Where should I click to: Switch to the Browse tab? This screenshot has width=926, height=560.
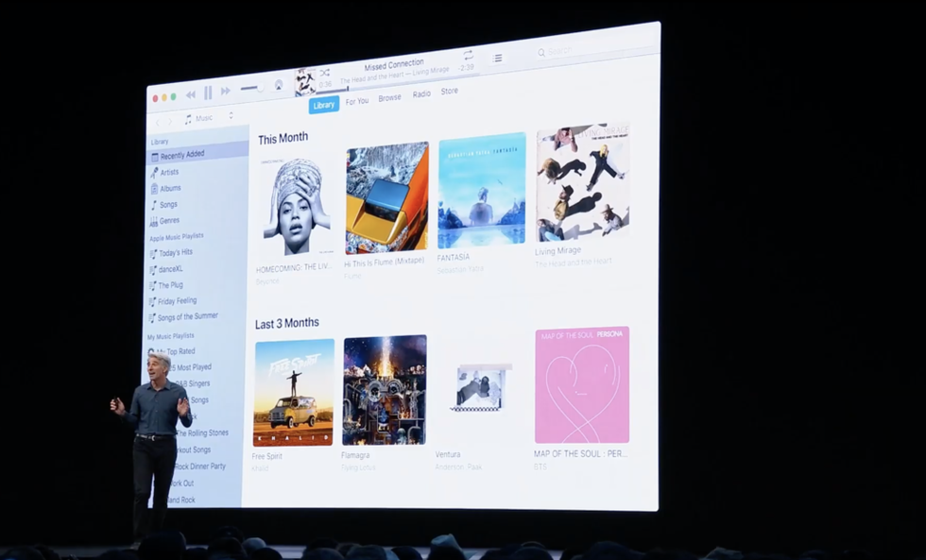tap(389, 98)
